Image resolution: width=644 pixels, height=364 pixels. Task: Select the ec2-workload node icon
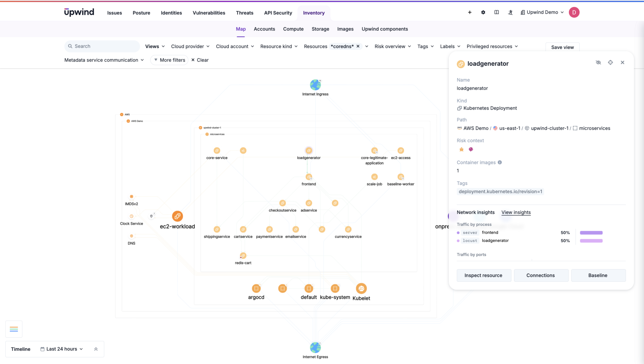click(177, 216)
